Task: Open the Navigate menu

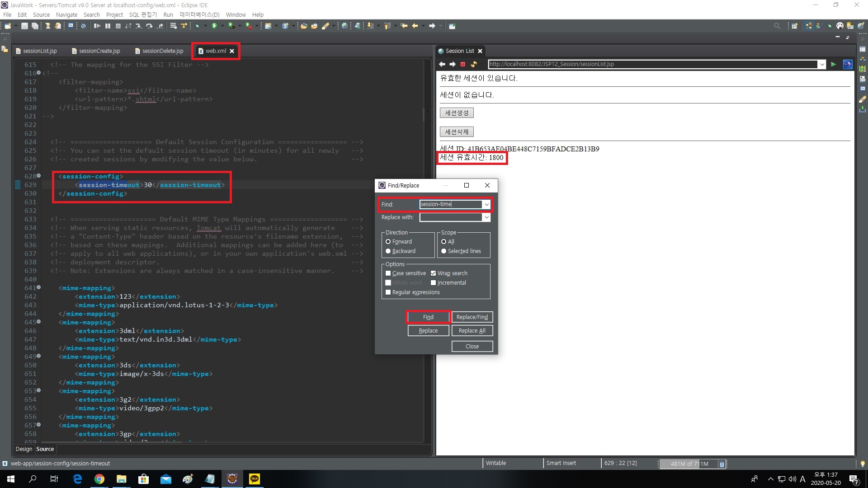Action: [66, 14]
